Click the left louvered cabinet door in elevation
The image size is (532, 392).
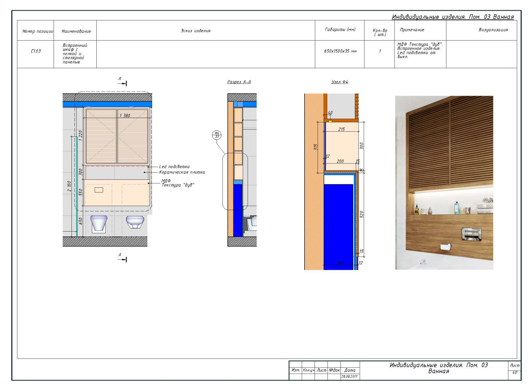point(101,136)
